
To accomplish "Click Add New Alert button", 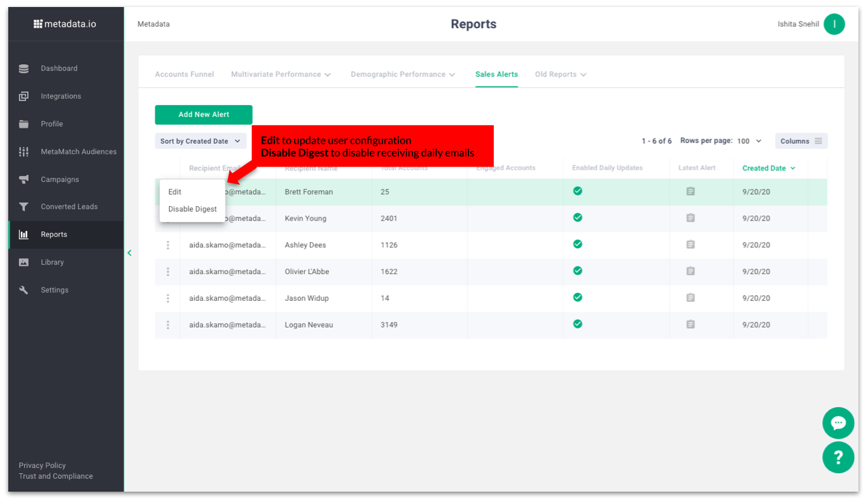I will pos(204,114).
